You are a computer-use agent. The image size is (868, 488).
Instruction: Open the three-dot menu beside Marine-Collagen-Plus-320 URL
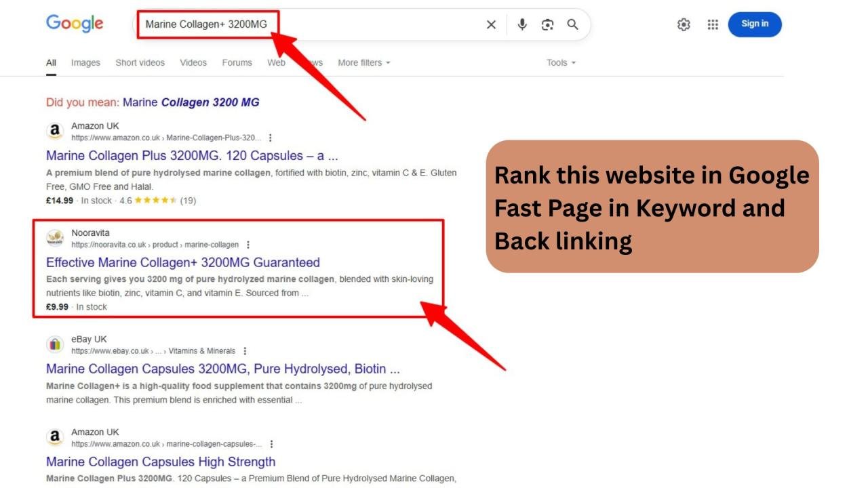point(271,138)
